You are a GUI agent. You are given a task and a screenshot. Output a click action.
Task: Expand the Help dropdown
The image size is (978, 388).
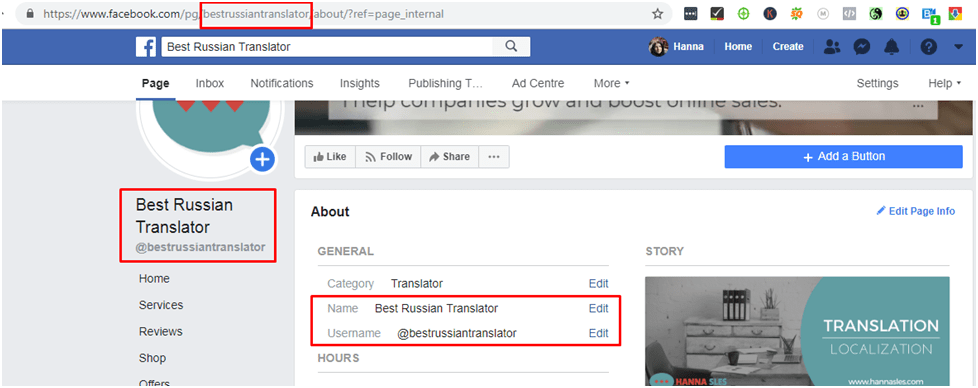click(x=944, y=84)
